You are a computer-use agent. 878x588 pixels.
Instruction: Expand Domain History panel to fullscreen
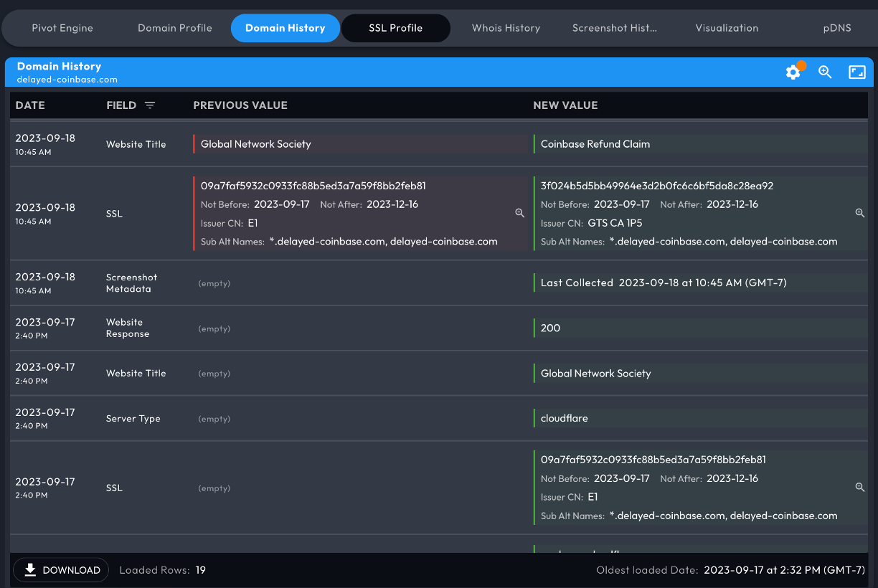tap(857, 72)
